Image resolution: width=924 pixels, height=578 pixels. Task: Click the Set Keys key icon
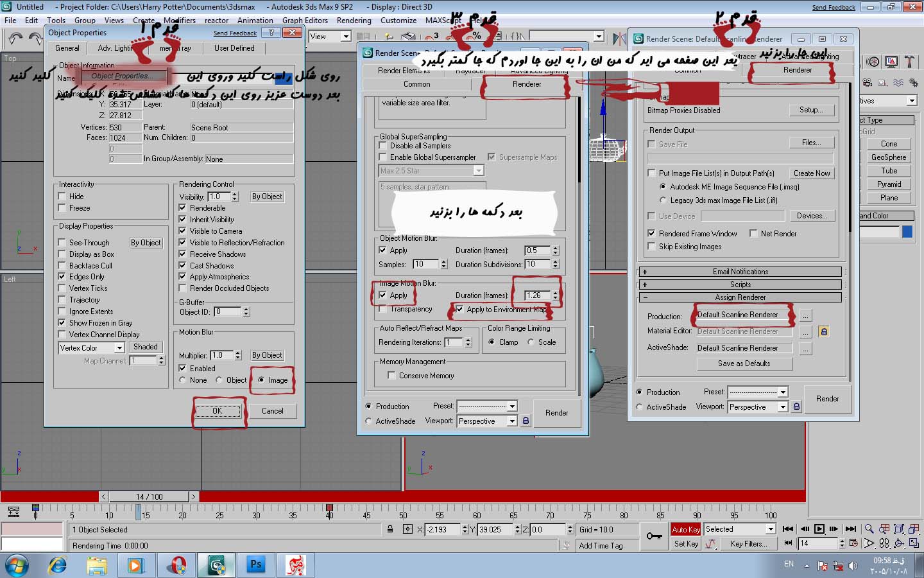click(x=654, y=536)
